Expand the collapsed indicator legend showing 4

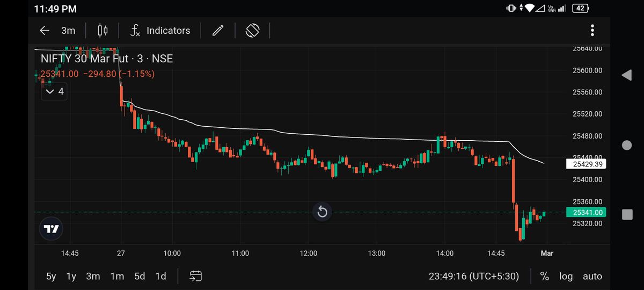tap(54, 91)
